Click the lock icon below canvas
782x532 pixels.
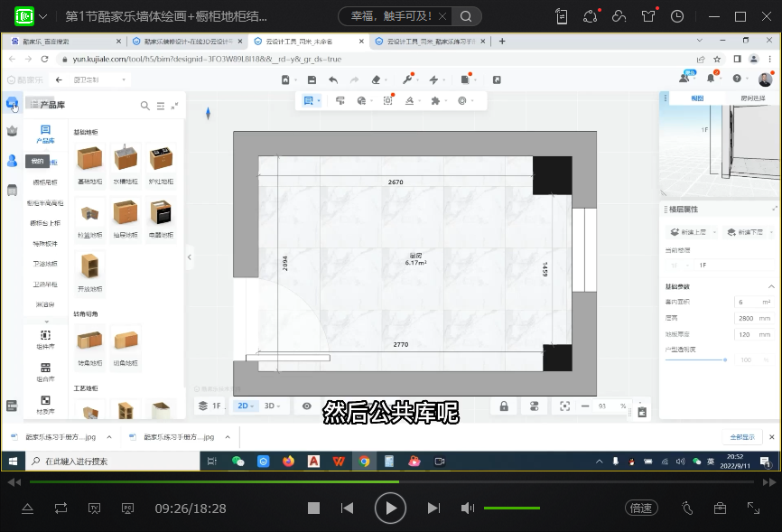[504, 406]
